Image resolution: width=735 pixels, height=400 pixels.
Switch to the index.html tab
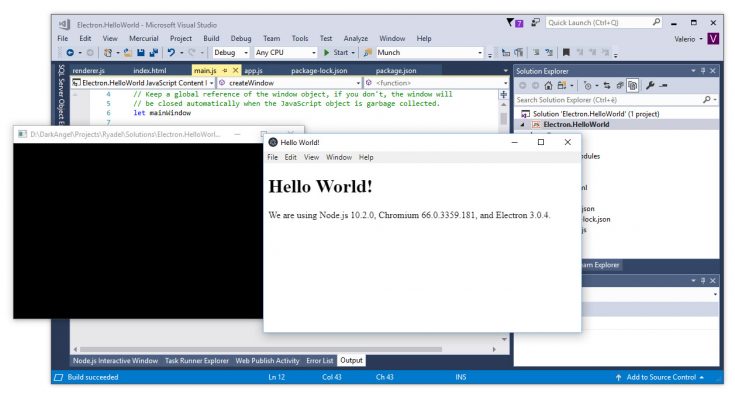tap(150, 71)
